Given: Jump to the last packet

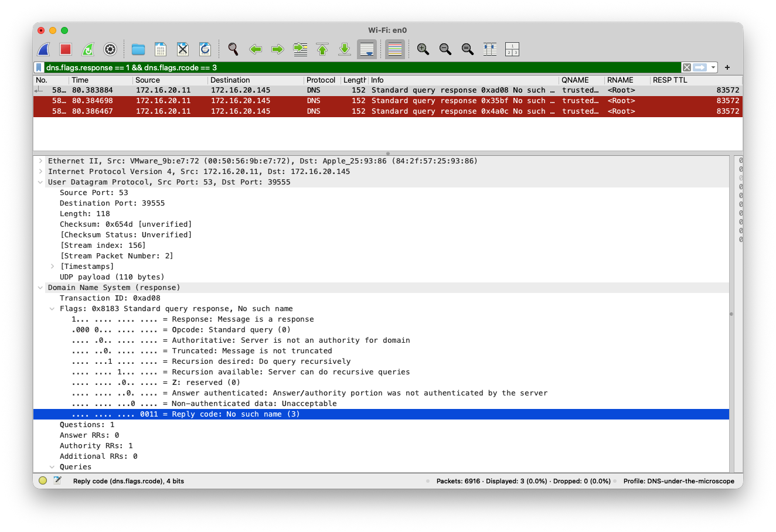Looking at the screenshot, I should coord(345,49).
